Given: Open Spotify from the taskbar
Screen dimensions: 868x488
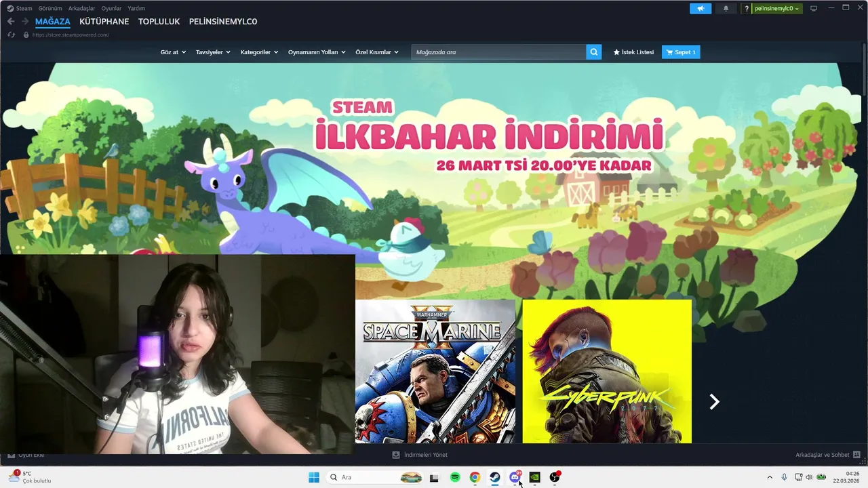Looking at the screenshot, I should 455,477.
